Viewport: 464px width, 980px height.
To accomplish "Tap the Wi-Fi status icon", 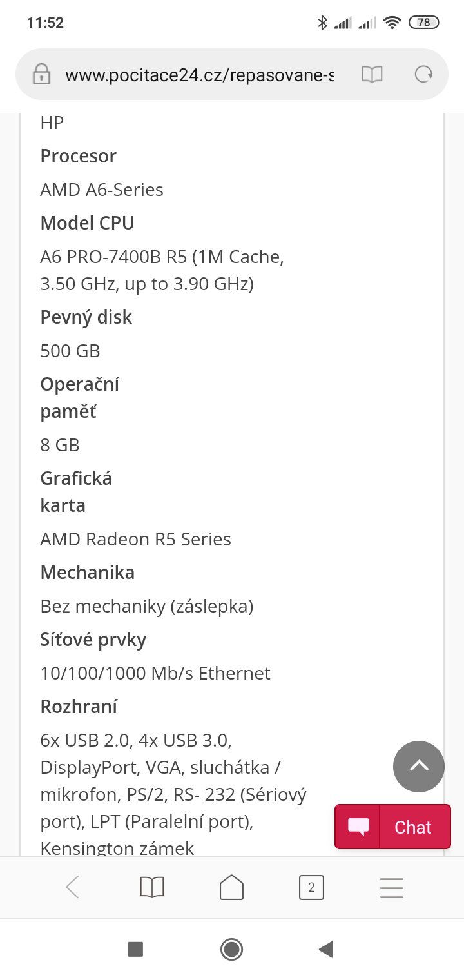I will [392, 23].
